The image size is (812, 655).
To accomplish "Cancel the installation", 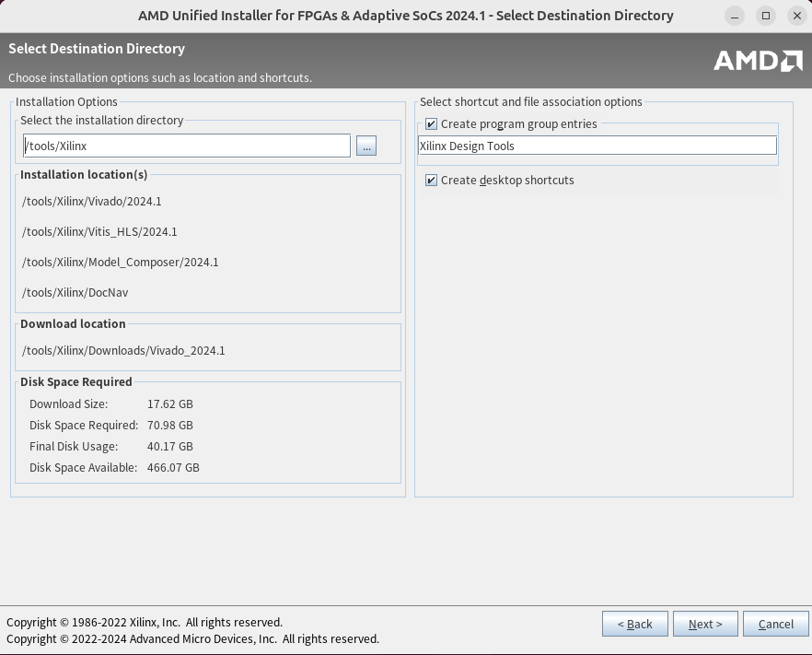I will pos(775,624).
